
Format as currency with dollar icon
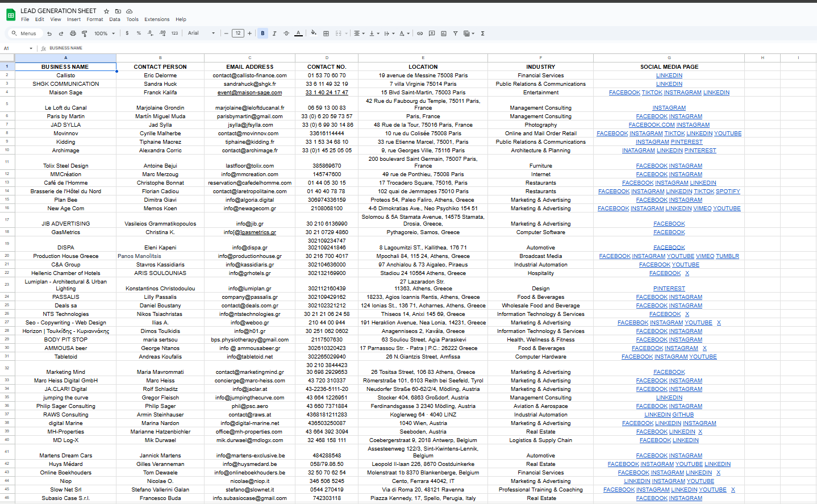click(x=127, y=34)
